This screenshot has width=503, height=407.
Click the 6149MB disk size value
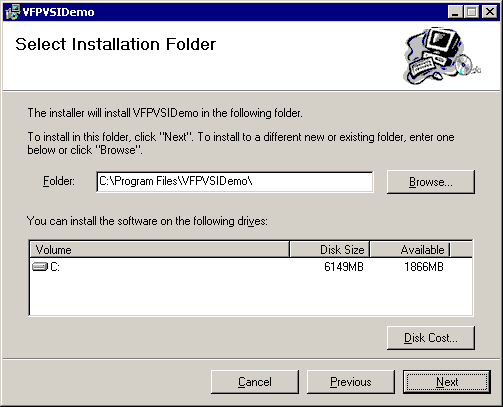[x=344, y=267]
